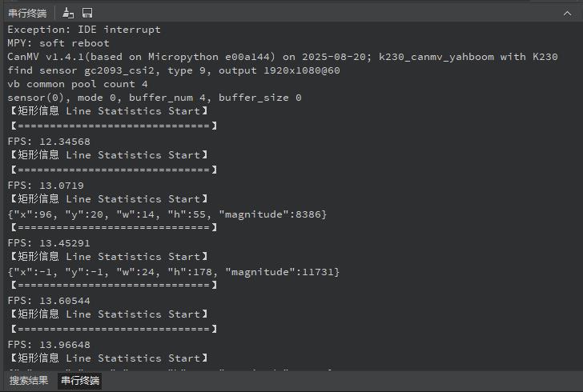Click the JSON line with magnitude 8386
Image resolution: width=583 pixels, height=392 pixels.
click(x=167, y=214)
